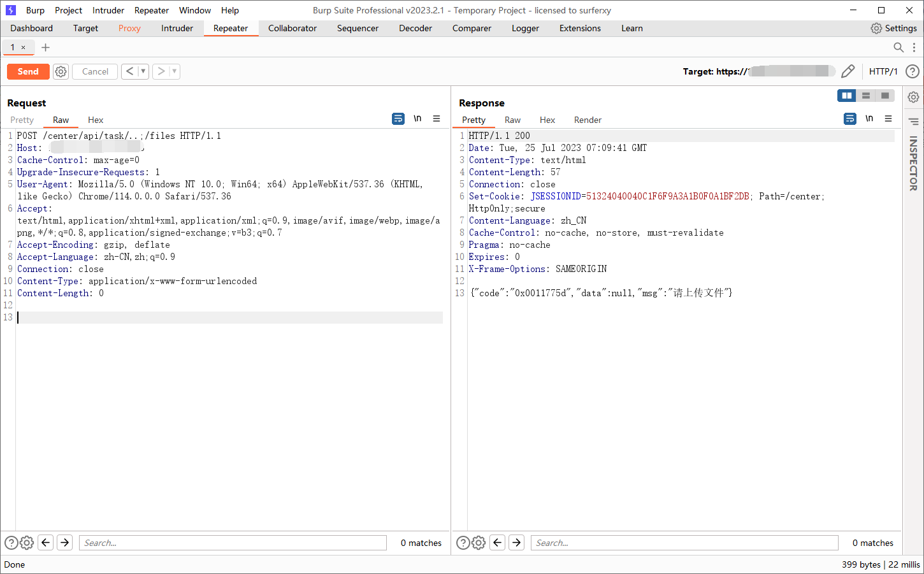This screenshot has width=924, height=574.
Task: Open Inspector settings gear icon
Action: (x=913, y=97)
